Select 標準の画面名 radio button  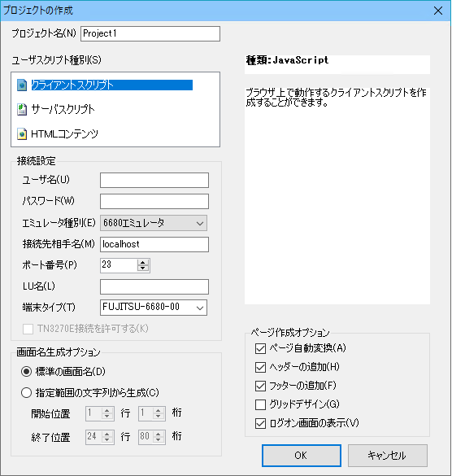tap(26, 372)
